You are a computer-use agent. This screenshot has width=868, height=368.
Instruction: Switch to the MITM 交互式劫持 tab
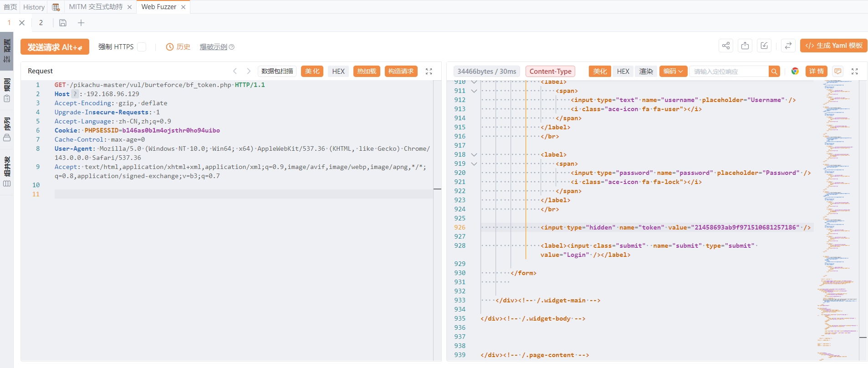point(96,7)
